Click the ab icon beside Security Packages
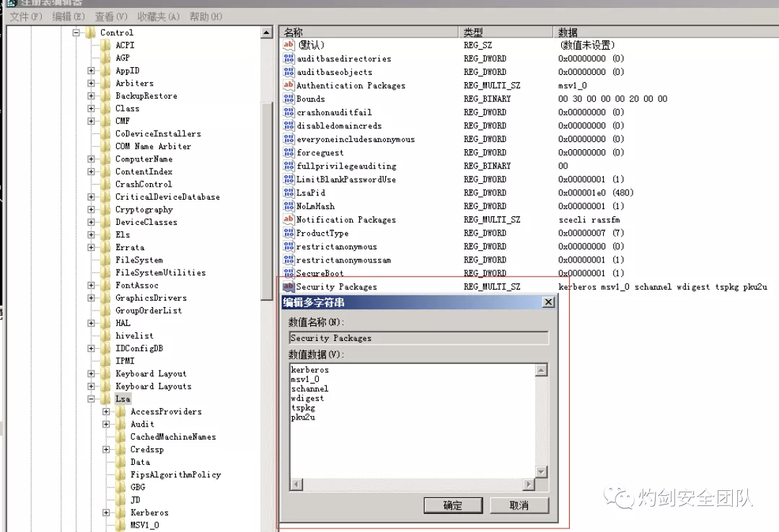The image size is (779, 532). pos(290,286)
